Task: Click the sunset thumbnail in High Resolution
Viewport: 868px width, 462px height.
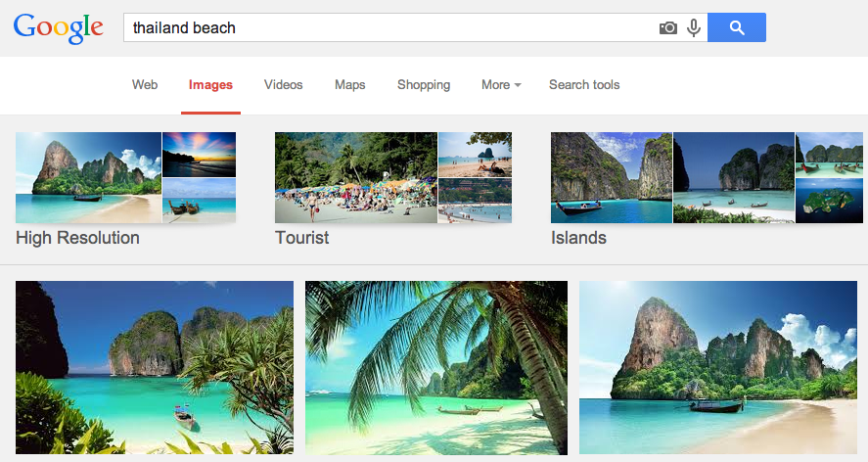Action: 199,154
